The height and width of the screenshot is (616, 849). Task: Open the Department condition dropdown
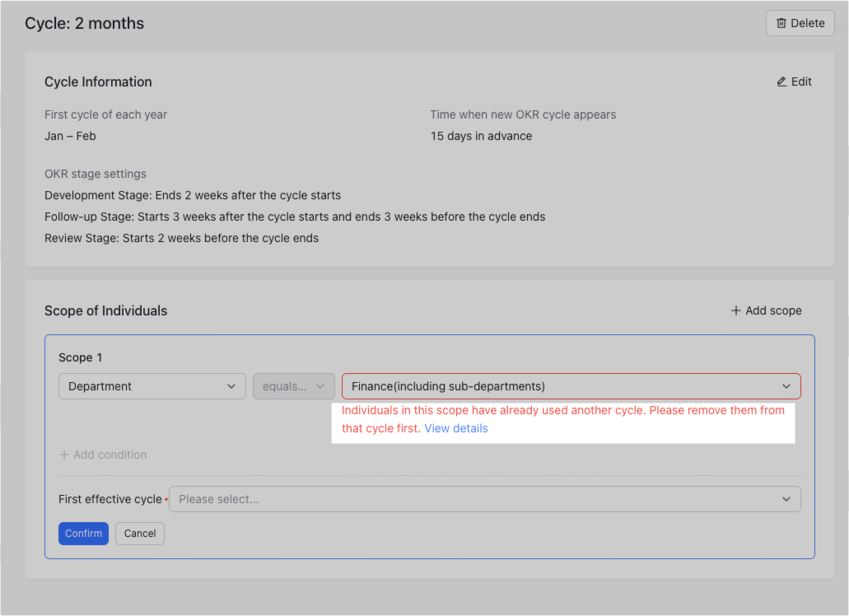[152, 386]
